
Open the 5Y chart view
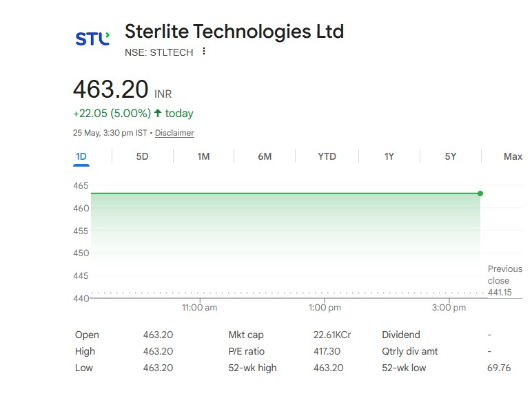[451, 156]
